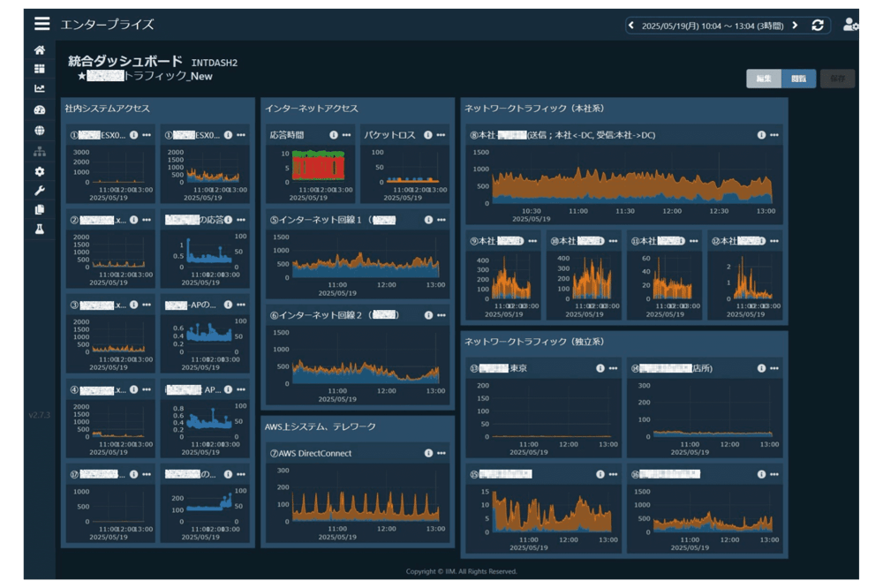The width and height of the screenshot is (883, 588).
Task: Open ••• menu of ⑪本社 widget
Action: pyautogui.click(x=694, y=241)
